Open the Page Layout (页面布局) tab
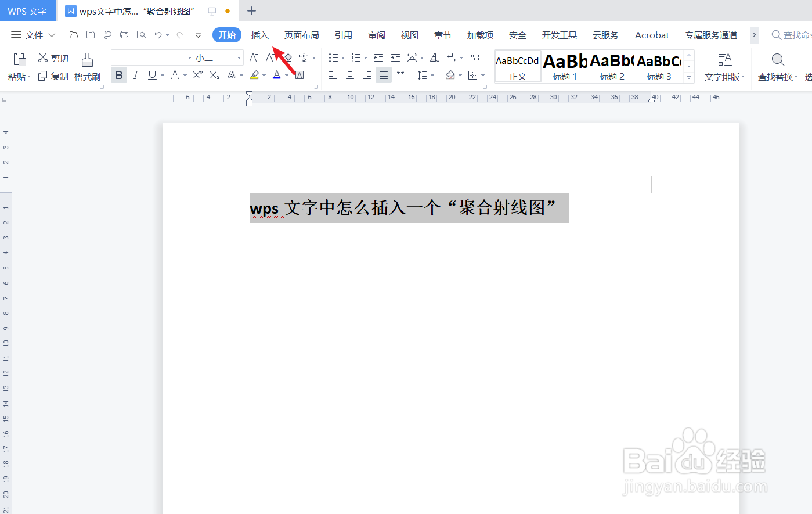Viewport: 812px width, 514px height. (302, 35)
